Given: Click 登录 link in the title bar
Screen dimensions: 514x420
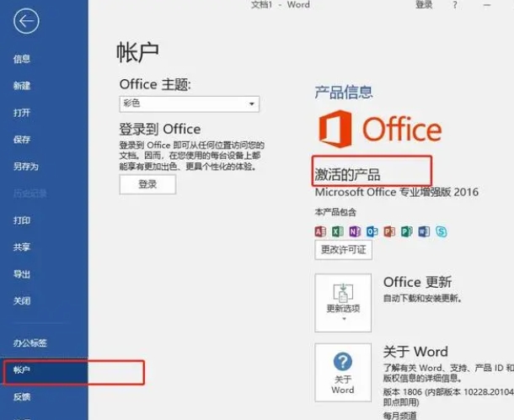Looking at the screenshot, I should [x=424, y=5].
